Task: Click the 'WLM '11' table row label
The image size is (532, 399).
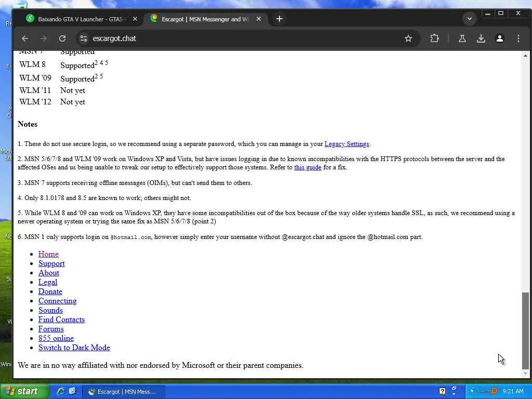Action: [x=35, y=90]
